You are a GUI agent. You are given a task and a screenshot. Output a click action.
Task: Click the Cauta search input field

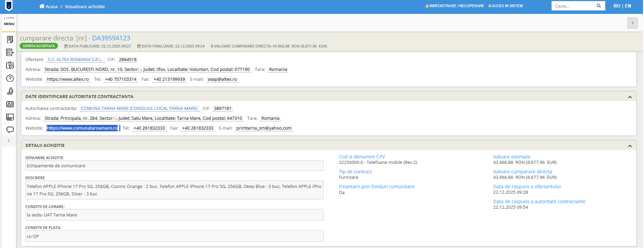click(573, 6)
